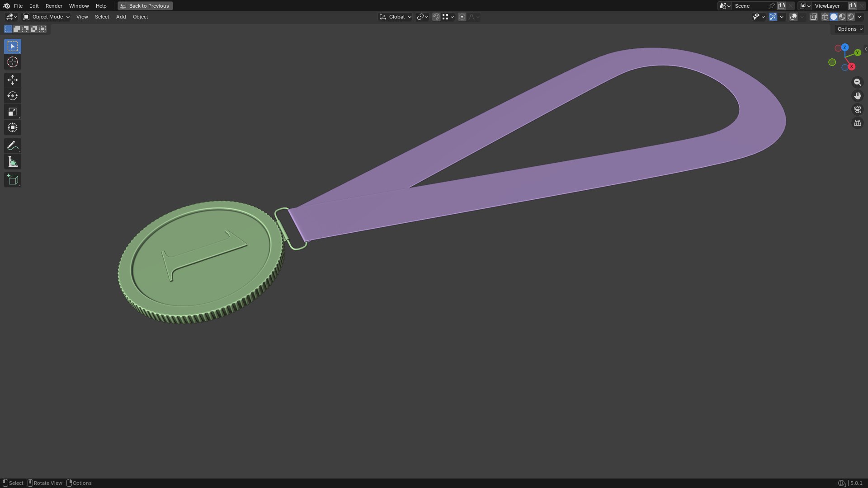Open the Object Mode dropdown

pos(46,17)
